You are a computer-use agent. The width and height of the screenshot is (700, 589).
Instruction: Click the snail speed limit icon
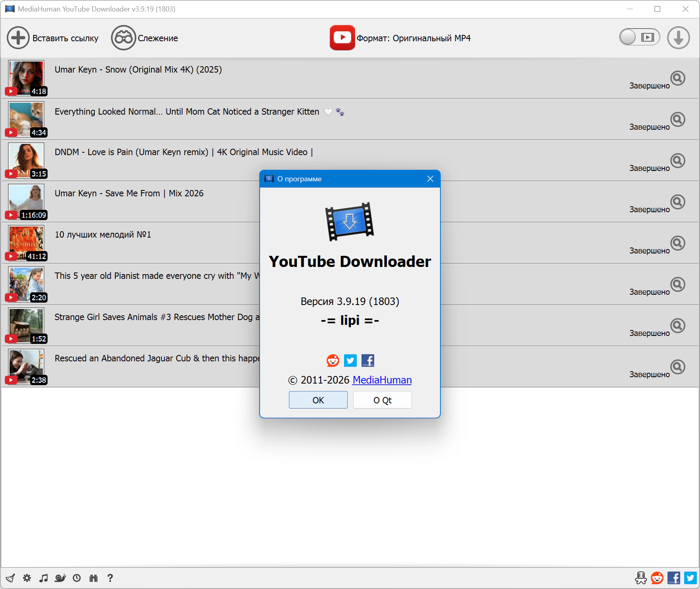tap(60, 578)
